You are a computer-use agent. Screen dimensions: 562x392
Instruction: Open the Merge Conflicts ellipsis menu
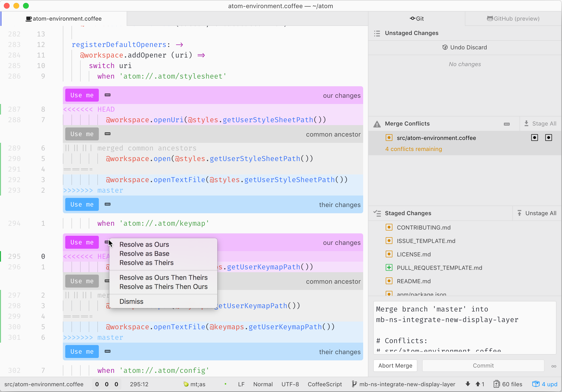coord(507,124)
